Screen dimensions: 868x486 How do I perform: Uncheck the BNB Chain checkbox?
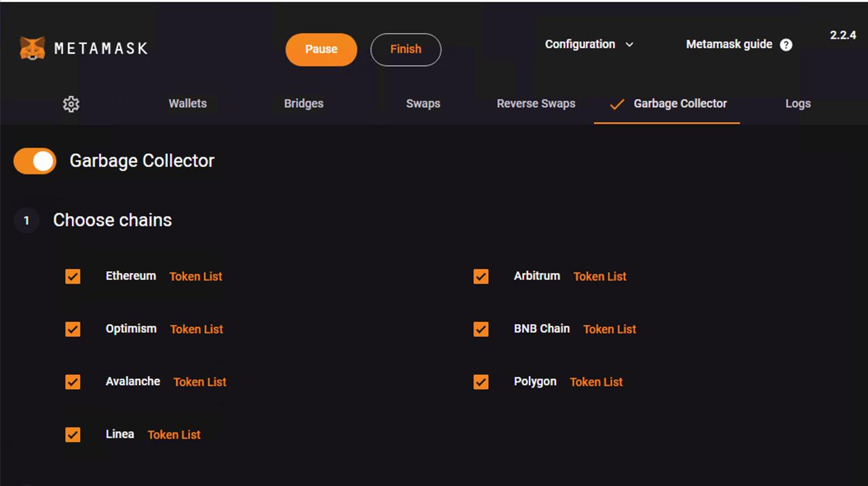click(481, 329)
